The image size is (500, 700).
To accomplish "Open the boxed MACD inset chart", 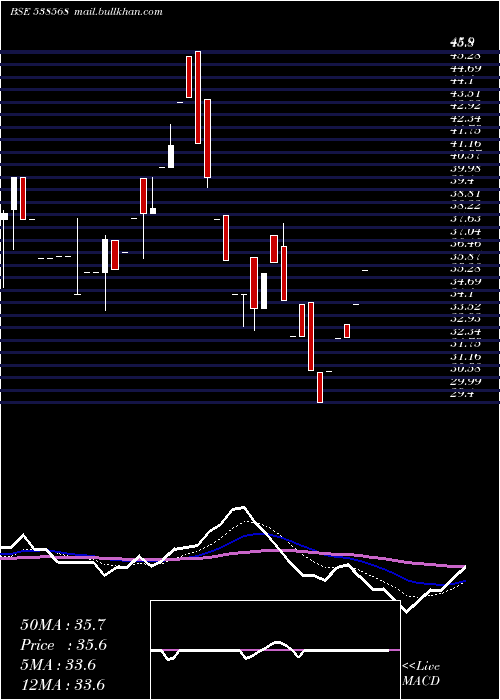I will click(x=275, y=650).
